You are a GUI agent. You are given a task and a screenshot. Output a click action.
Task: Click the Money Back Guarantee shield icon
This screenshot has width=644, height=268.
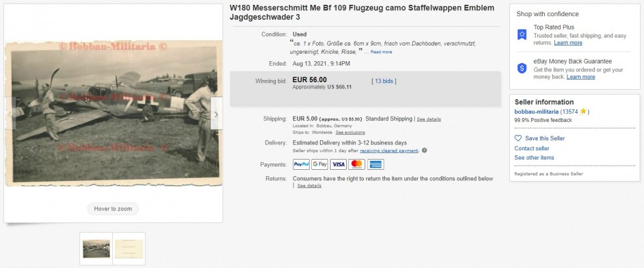click(x=522, y=68)
